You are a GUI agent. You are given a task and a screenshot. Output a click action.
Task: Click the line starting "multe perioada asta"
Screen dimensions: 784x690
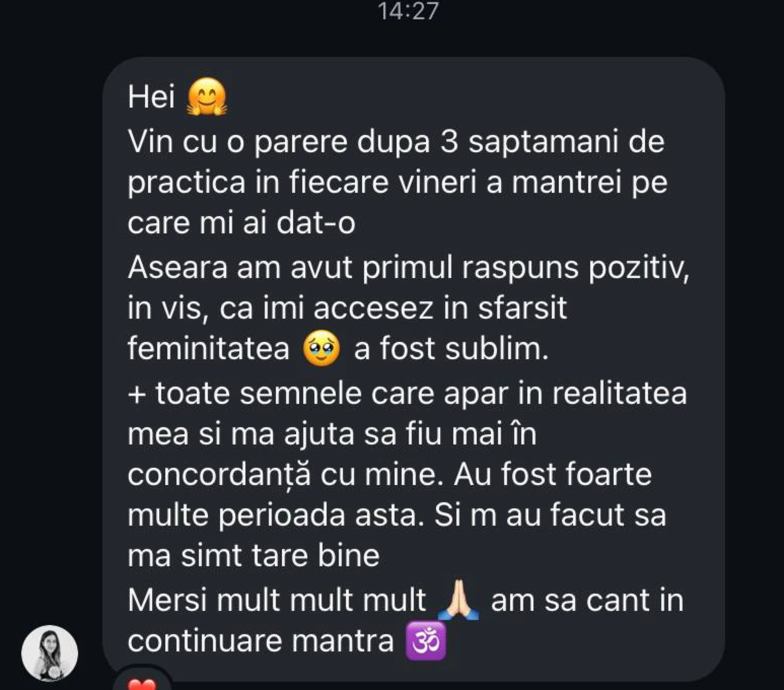(397, 515)
